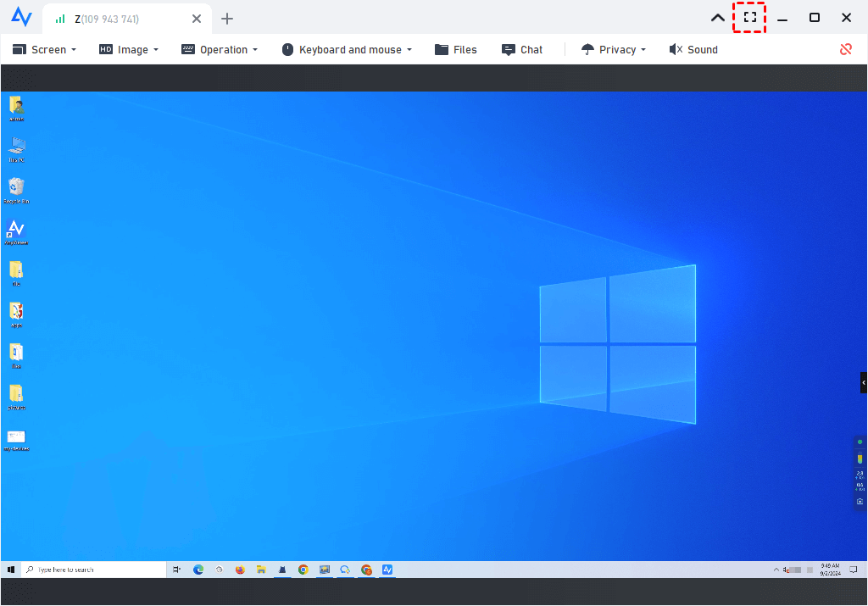
Task: Open the Chat window
Action: click(x=522, y=49)
